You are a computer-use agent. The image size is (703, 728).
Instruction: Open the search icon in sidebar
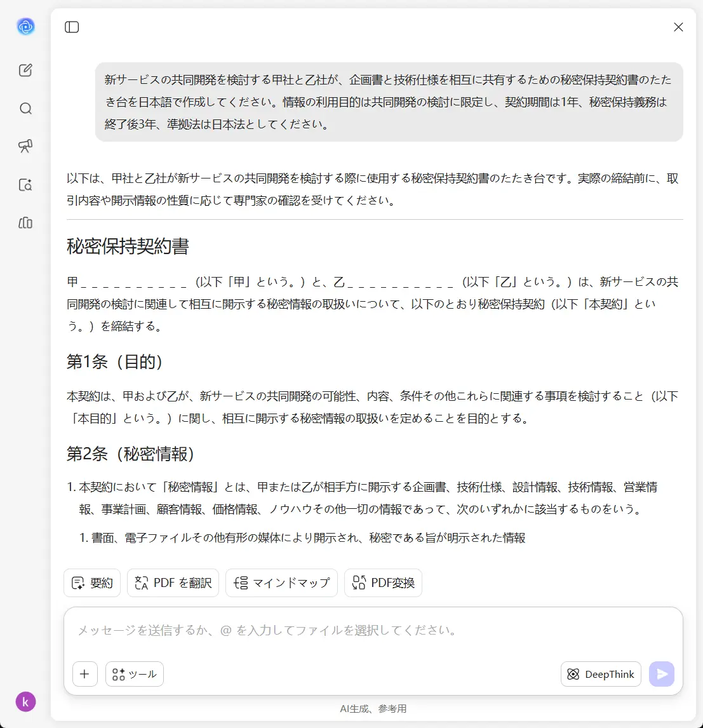(x=25, y=109)
